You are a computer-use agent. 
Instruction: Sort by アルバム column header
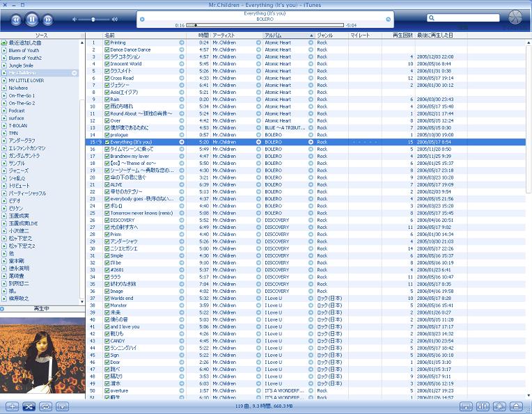289,35
